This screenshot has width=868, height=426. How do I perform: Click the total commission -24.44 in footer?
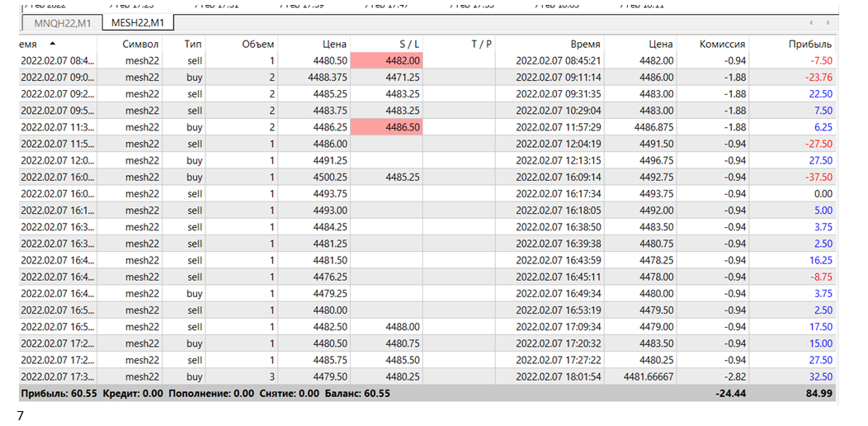(x=731, y=393)
